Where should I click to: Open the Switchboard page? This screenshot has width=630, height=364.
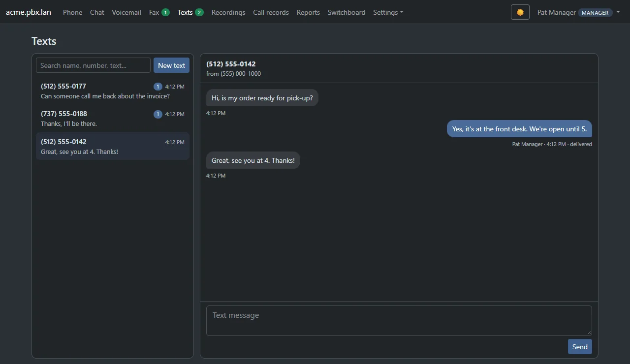[346, 12]
